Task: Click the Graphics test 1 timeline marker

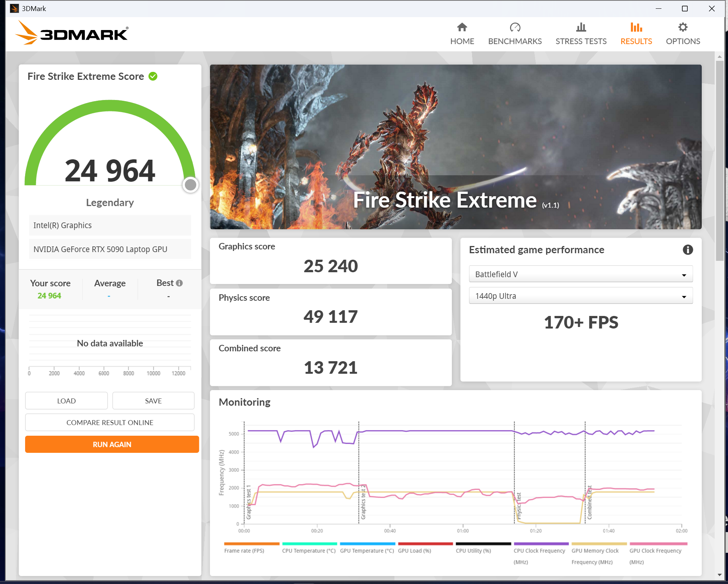Action: point(249,502)
